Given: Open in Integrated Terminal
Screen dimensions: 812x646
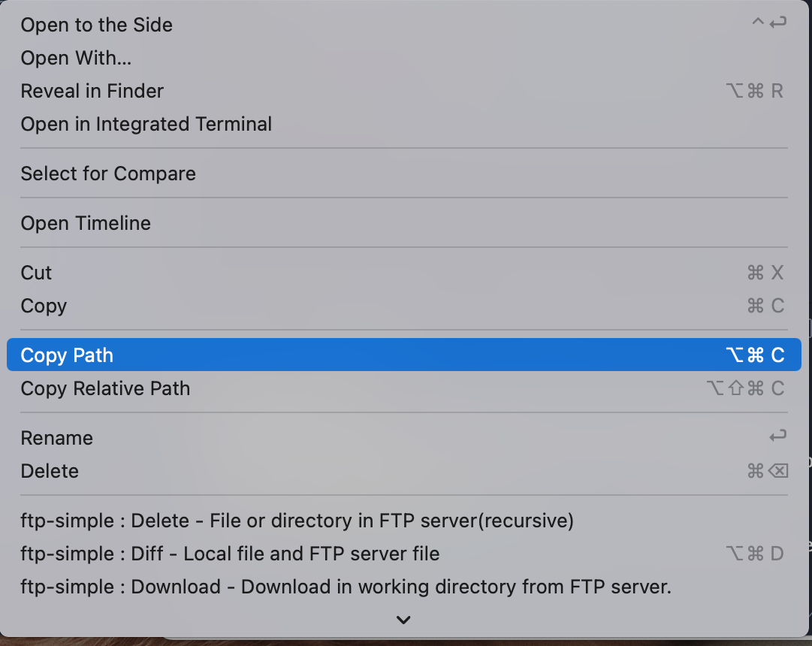Looking at the screenshot, I should [x=404, y=124].
